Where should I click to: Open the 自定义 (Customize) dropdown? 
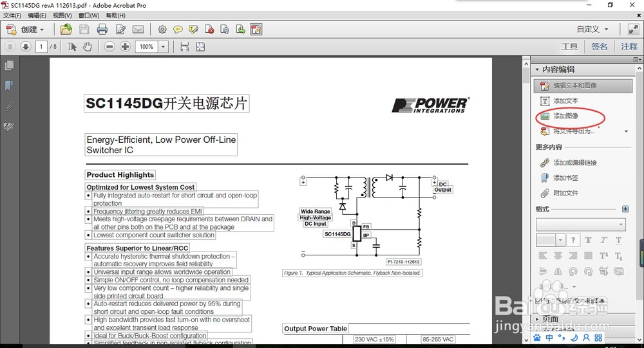(x=592, y=30)
